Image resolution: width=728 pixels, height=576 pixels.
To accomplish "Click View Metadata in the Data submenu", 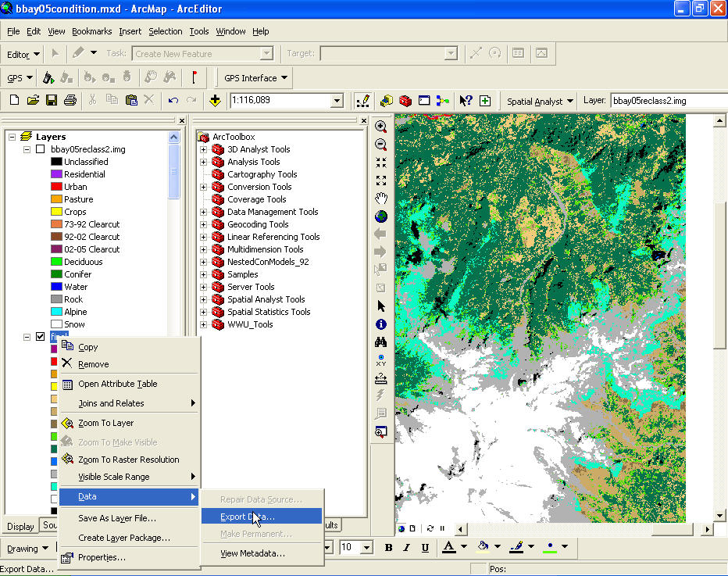I will coord(262,553).
